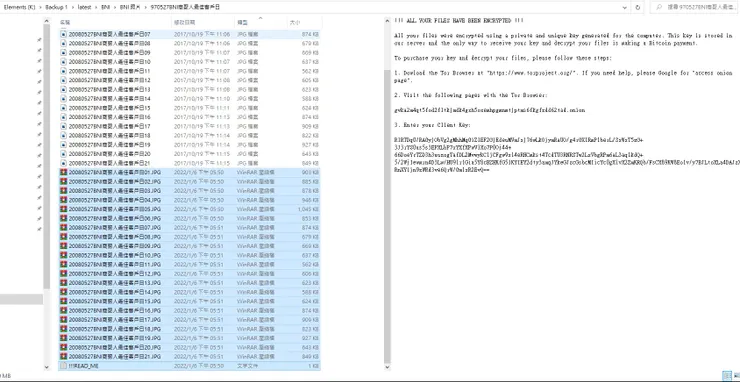Open the address bar history dropdown arrow
Screen dimensions: 740x382
(624, 7)
